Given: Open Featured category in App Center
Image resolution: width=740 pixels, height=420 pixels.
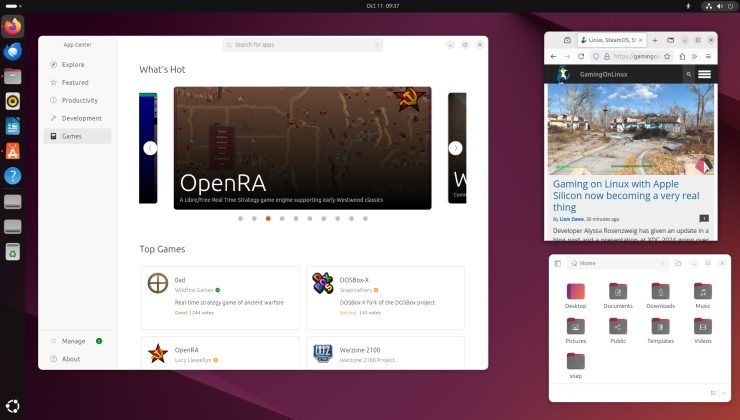Looking at the screenshot, I should [x=77, y=83].
